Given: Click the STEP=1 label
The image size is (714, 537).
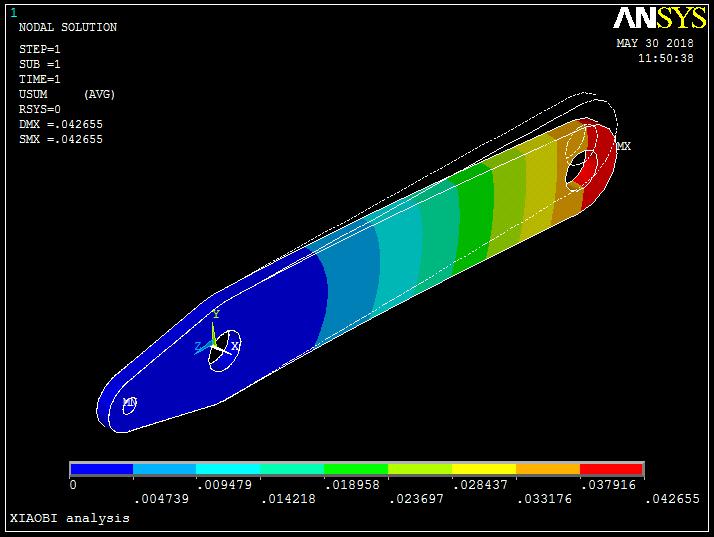Looking at the screenshot, I should [x=40, y=49].
